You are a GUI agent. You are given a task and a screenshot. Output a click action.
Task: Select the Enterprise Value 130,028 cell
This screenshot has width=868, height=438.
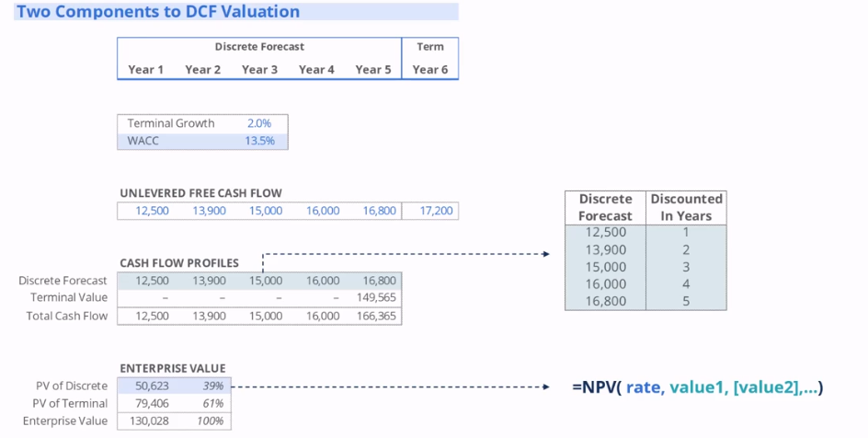(152, 421)
